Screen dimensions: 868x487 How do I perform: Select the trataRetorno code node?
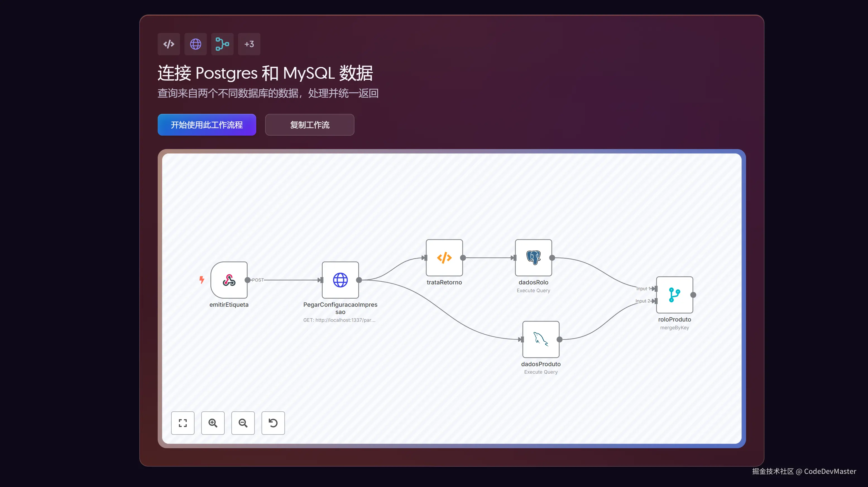click(444, 258)
